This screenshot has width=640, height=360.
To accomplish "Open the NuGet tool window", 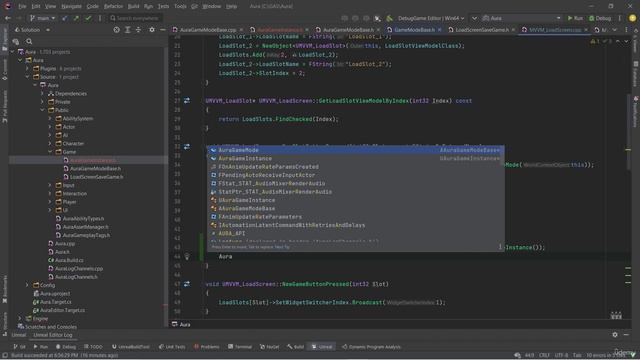I will 269,347.
